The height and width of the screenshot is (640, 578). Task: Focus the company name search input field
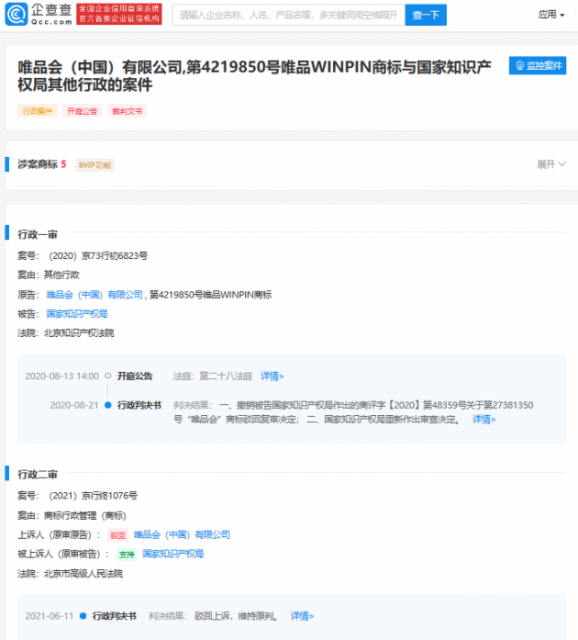[289, 15]
